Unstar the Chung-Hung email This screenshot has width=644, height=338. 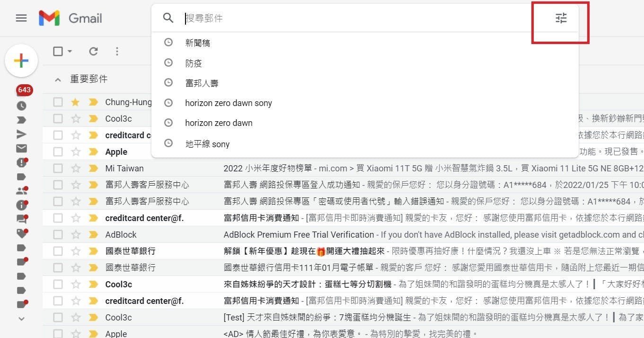tap(75, 102)
